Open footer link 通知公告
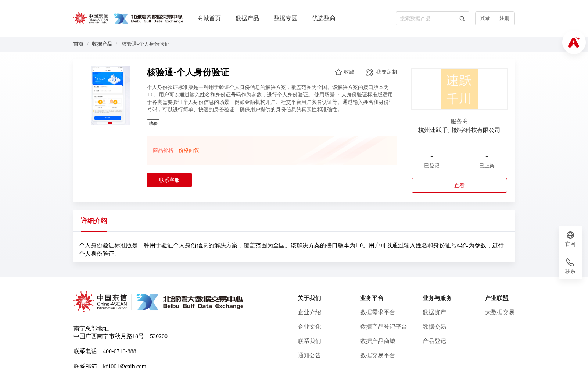Screen dimensions: 588x368 309,355
